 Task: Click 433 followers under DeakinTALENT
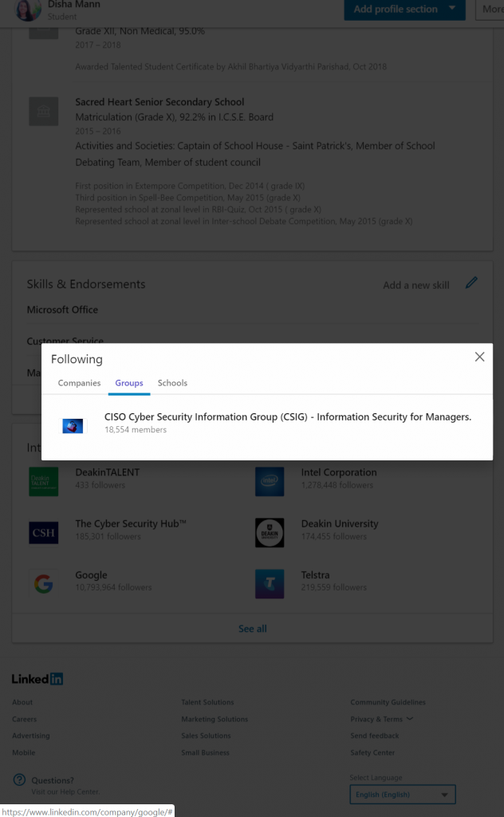click(x=100, y=485)
